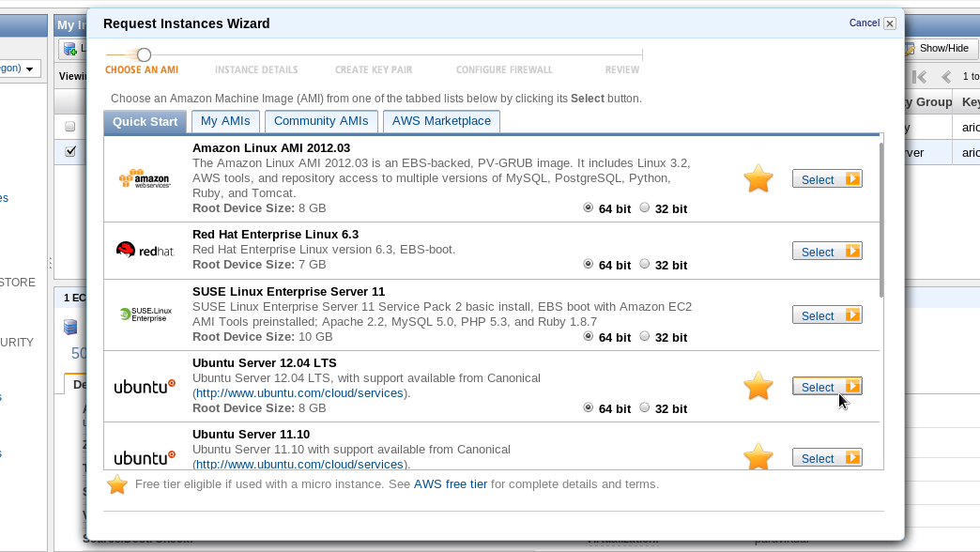The image size is (980, 552).
Task: Select 32 bit for Red Hat Enterprise Linux
Action: [x=644, y=264]
